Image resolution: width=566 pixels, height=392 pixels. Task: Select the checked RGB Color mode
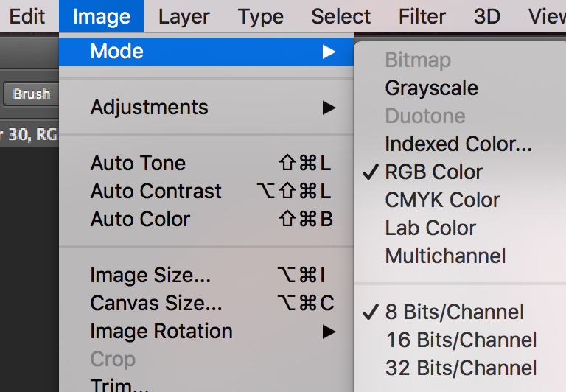tap(433, 172)
